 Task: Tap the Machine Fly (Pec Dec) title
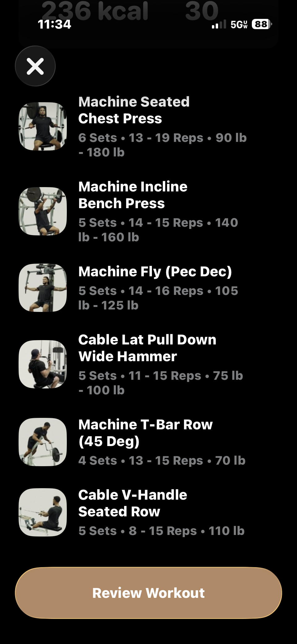[155, 272]
